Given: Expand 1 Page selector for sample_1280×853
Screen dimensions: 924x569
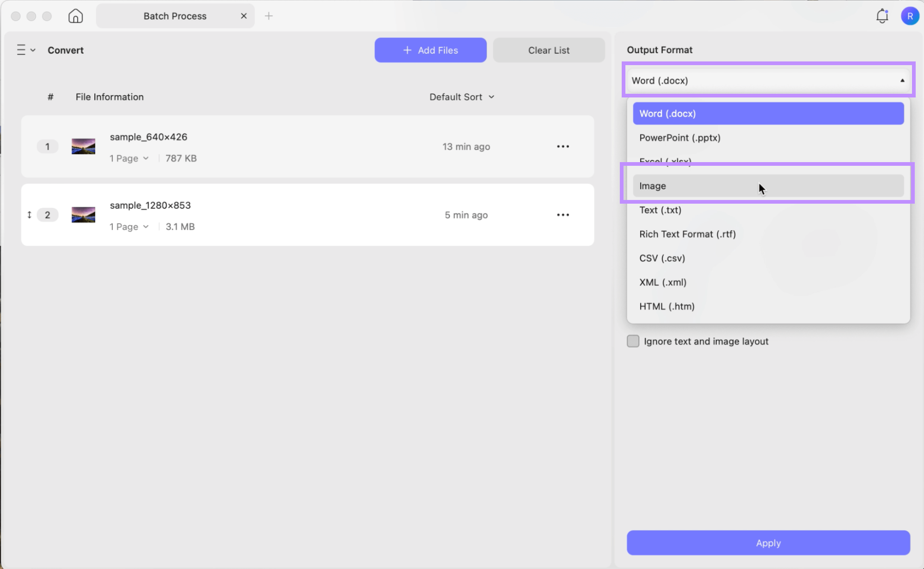Looking at the screenshot, I should click(x=129, y=227).
